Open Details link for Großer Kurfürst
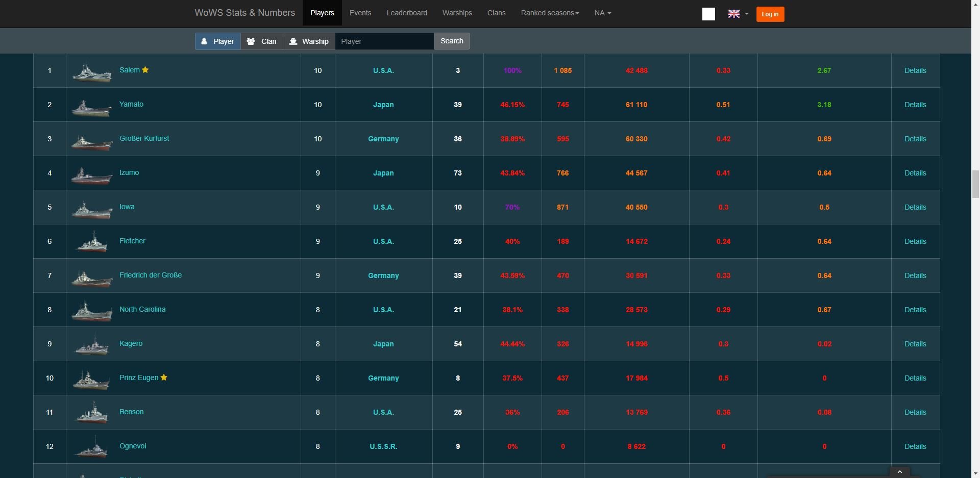 click(x=915, y=139)
